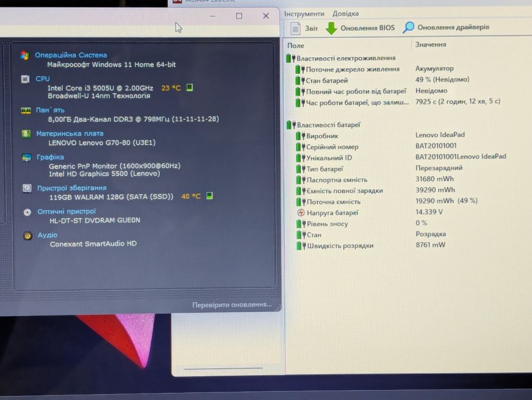Image resolution: width=532 pixels, height=400 pixels.
Task: Click the CPU chip icon in Speccy
Action: [x=25, y=79]
